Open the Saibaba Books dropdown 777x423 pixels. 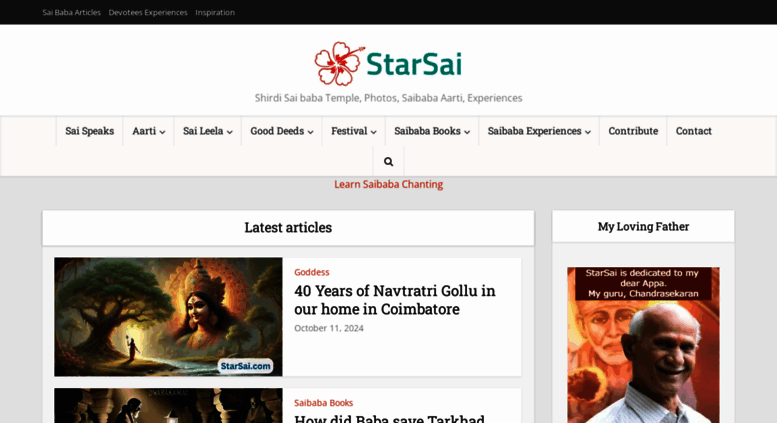point(431,131)
